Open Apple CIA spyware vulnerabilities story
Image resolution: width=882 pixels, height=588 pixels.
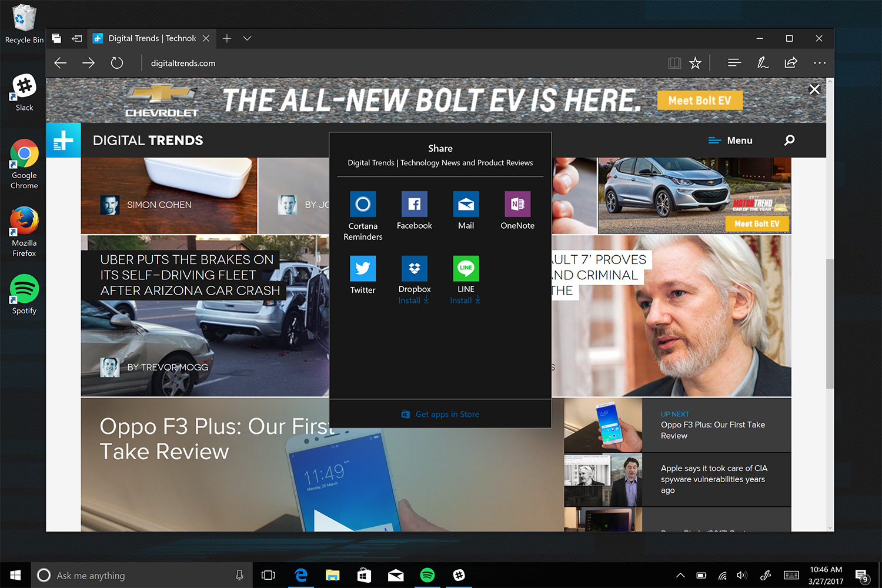pos(677,480)
